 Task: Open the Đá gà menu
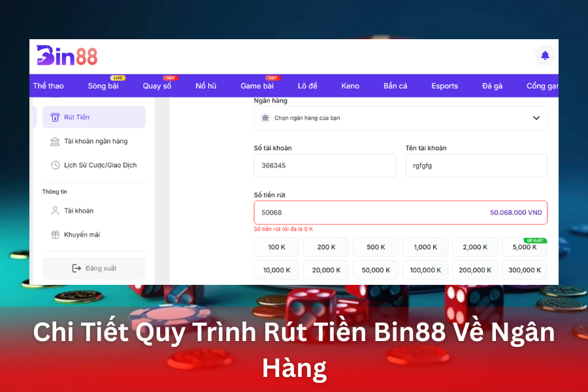point(493,86)
